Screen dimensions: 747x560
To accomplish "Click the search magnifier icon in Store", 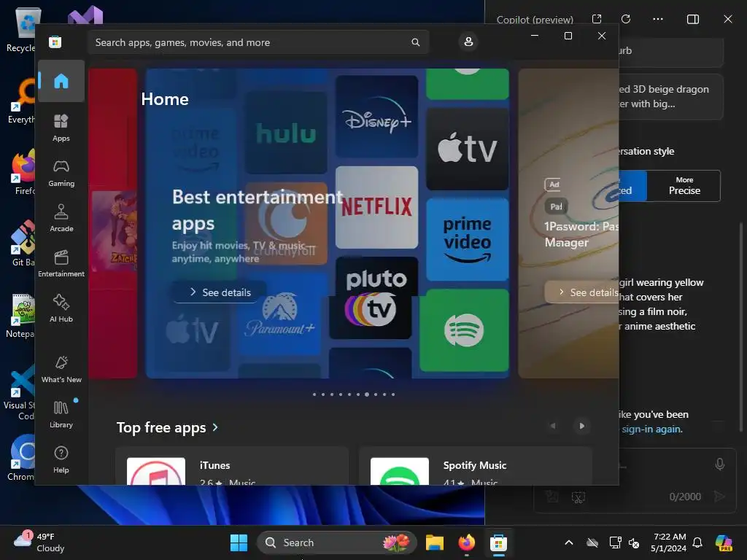I will [x=415, y=42].
